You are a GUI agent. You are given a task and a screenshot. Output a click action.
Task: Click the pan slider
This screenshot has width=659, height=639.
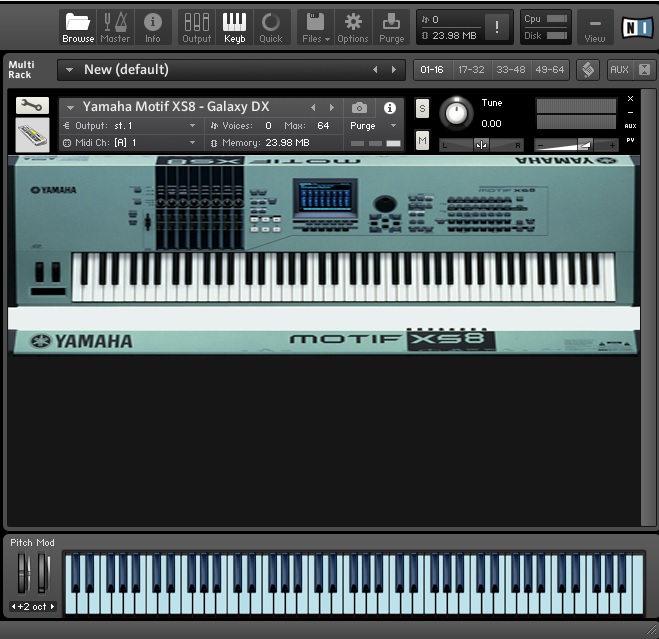tap(481, 145)
